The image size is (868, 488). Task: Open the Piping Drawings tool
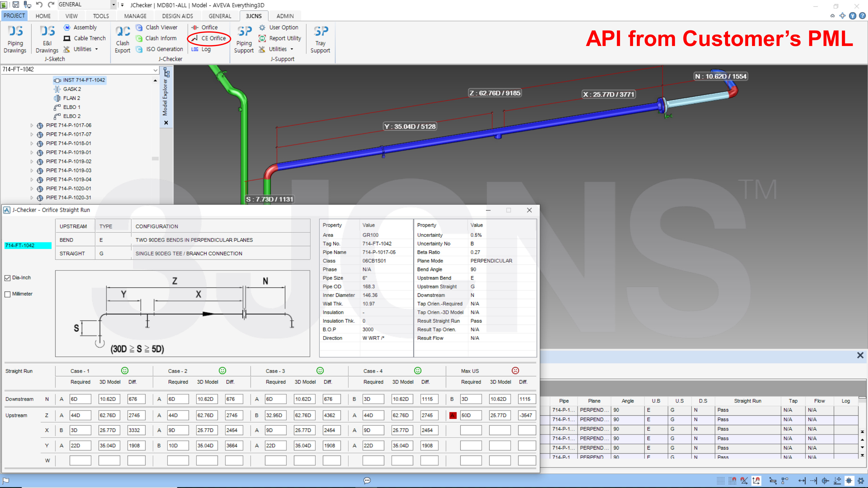pyautogui.click(x=15, y=39)
